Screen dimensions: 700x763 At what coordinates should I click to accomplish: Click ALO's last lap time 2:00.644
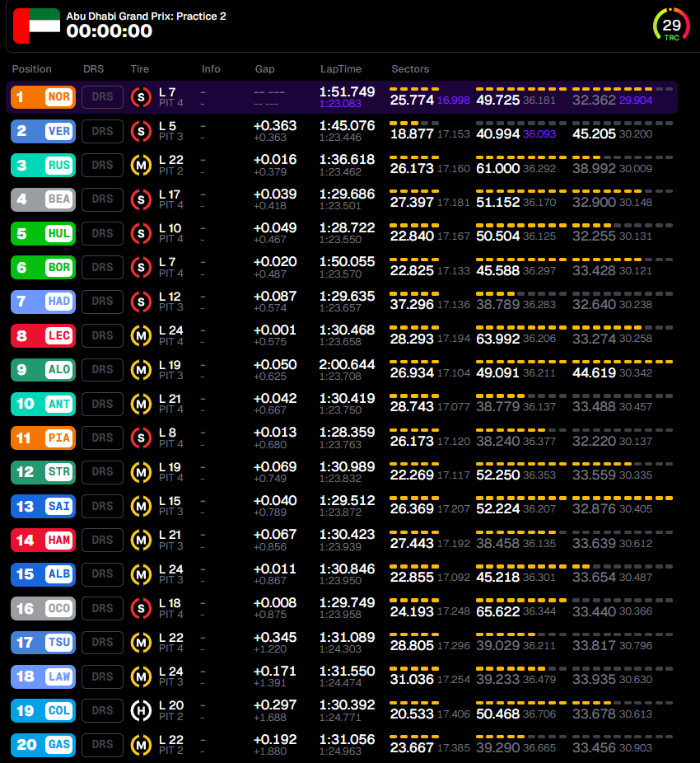(347, 364)
